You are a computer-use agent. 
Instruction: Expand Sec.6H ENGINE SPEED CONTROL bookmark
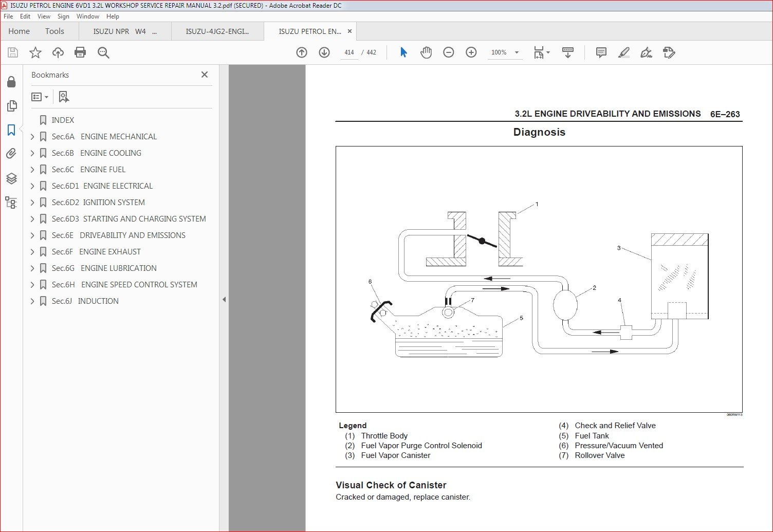point(32,285)
